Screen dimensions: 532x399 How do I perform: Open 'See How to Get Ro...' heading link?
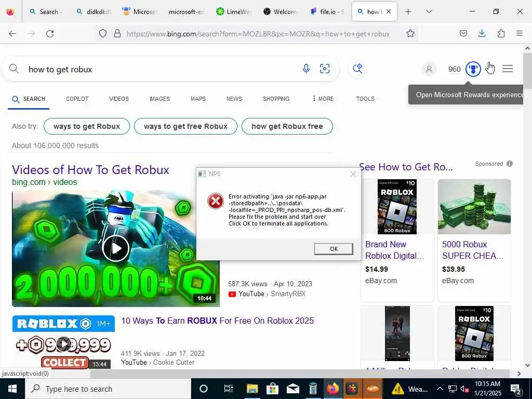pos(406,167)
